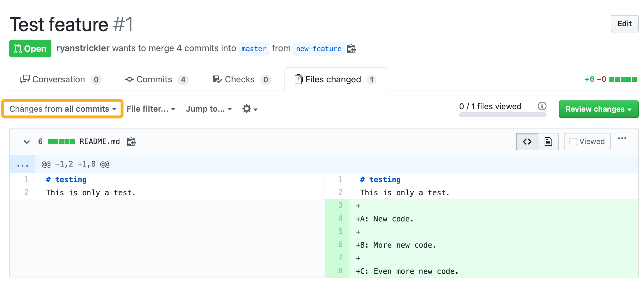
Task: Copy the new-feature branch name icon
Action: (x=351, y=49)
